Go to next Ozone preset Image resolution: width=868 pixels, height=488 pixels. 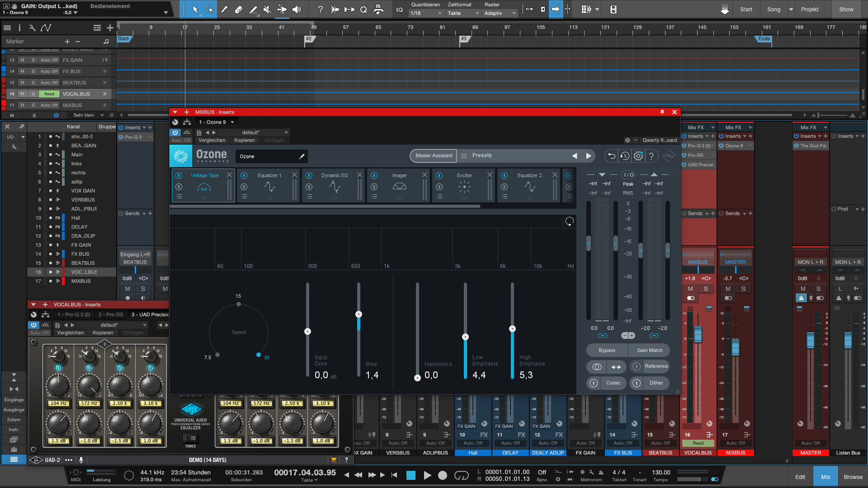[x=589, y=156]
